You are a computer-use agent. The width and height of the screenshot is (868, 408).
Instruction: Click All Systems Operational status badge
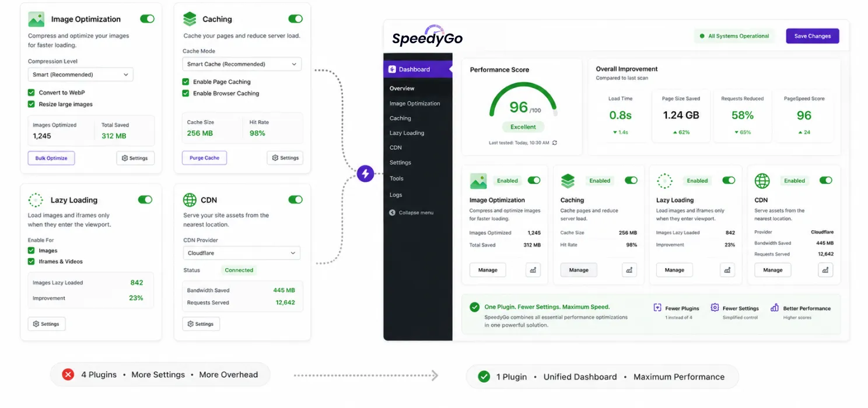(x=734, y=36)
